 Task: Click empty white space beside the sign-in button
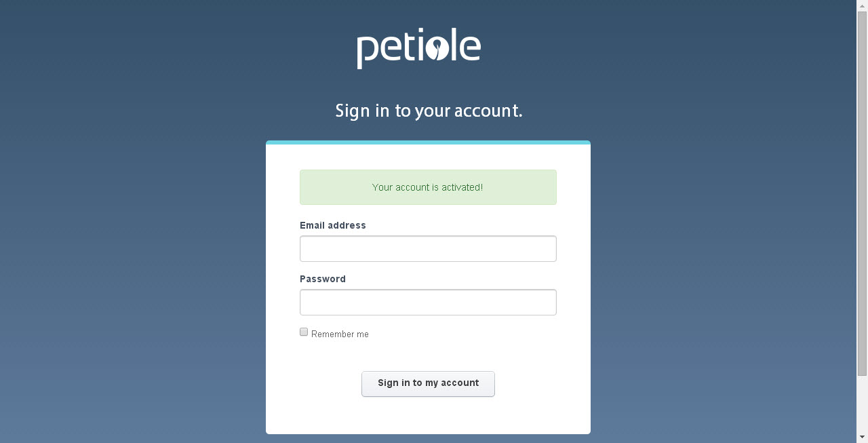point(542,384)
